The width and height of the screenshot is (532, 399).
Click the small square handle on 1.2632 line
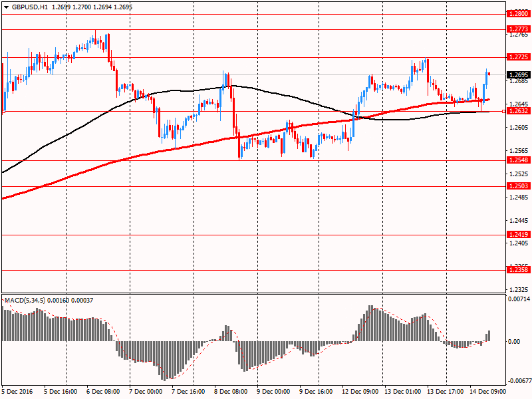(x=503, y=111)
